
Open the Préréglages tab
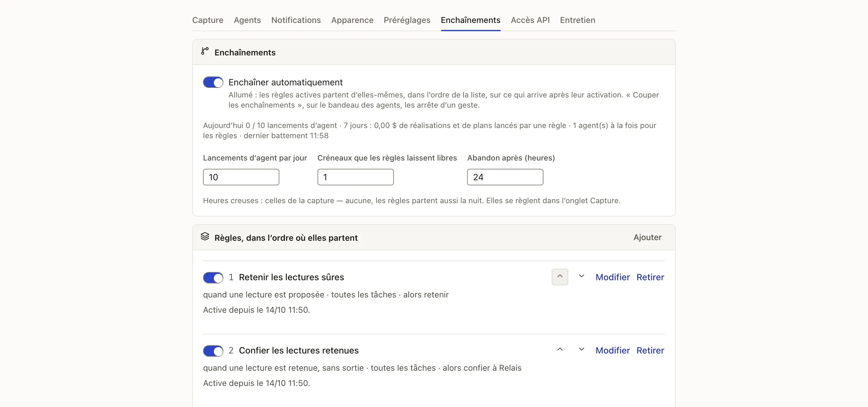[x=407, y=20]
